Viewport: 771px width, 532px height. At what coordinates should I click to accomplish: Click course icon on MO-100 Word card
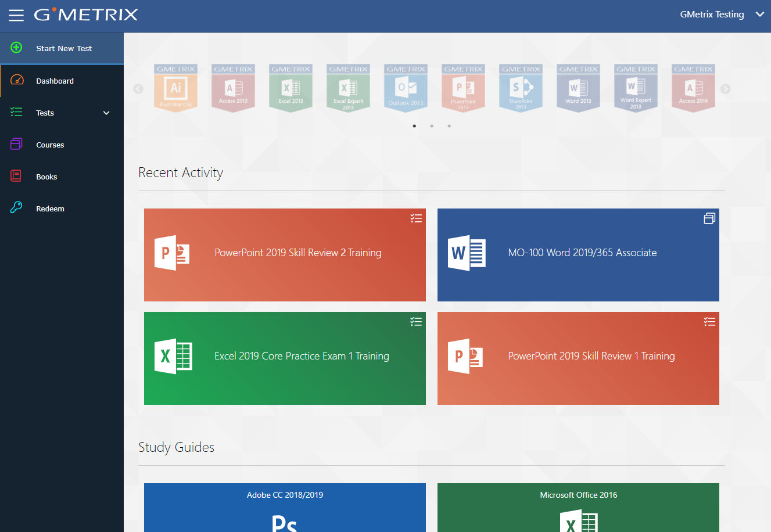point(709,218)
